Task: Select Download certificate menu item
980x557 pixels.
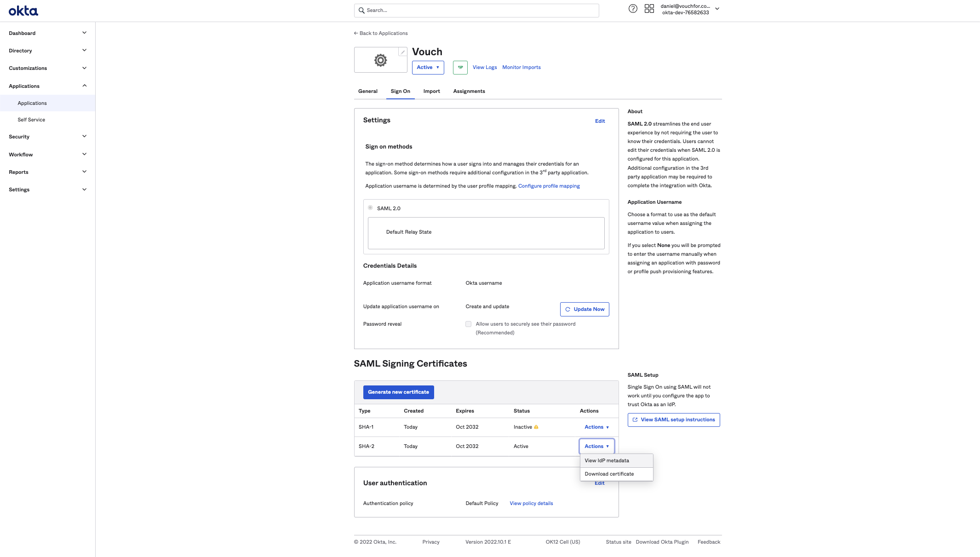Action: point(609,474)
